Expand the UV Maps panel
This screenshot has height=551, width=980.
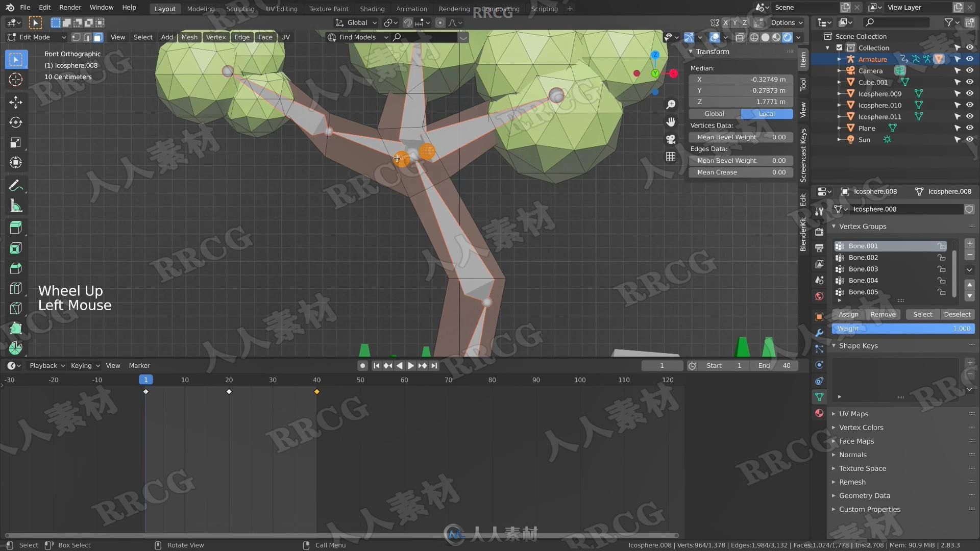854,414
